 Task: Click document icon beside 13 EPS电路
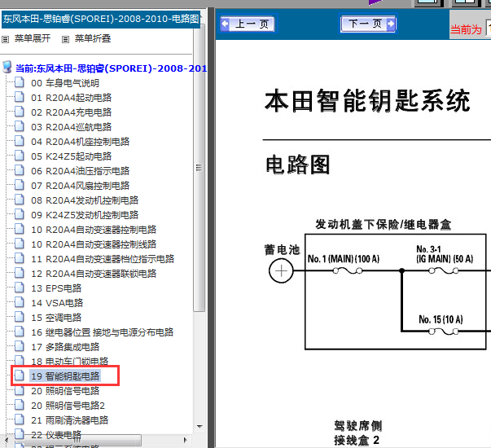coord(19,288)
